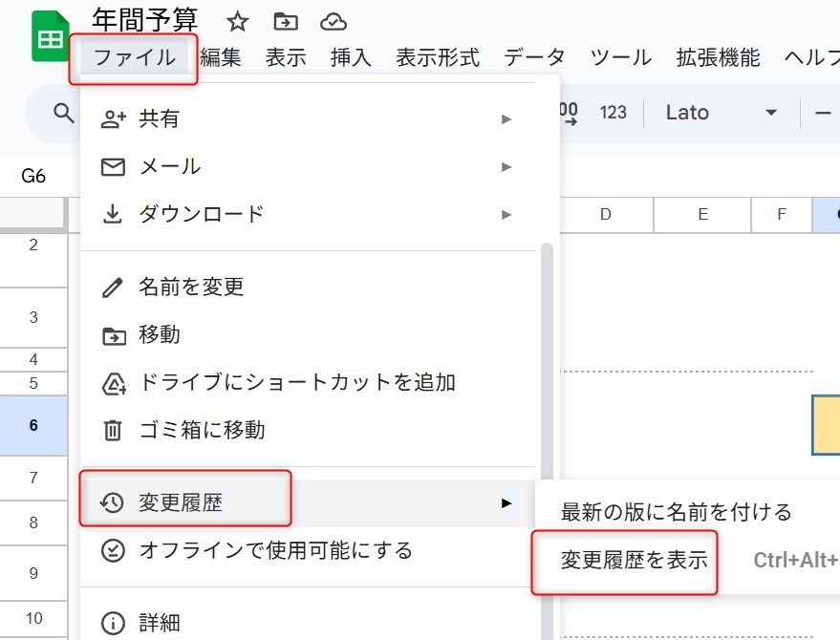The image size is (840, 640).
Task: Click the info icon for 詳細
Action: (x=113, y=623)
